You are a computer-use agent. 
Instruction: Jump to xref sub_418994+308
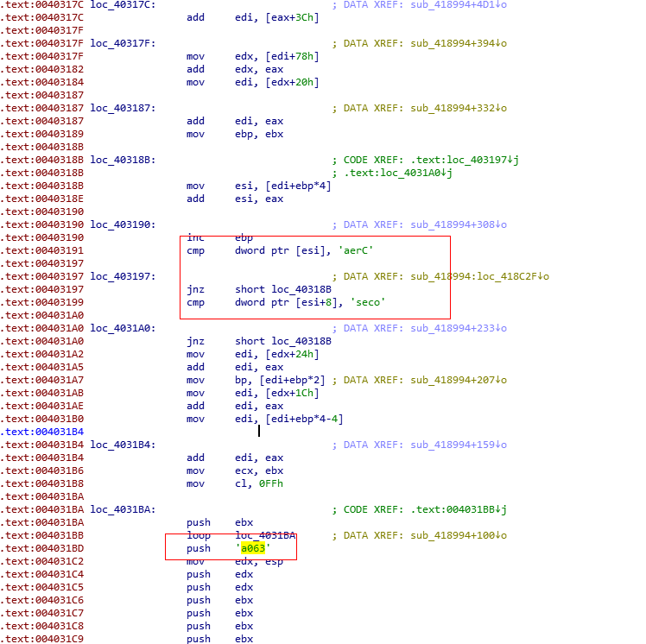(458, 224)
